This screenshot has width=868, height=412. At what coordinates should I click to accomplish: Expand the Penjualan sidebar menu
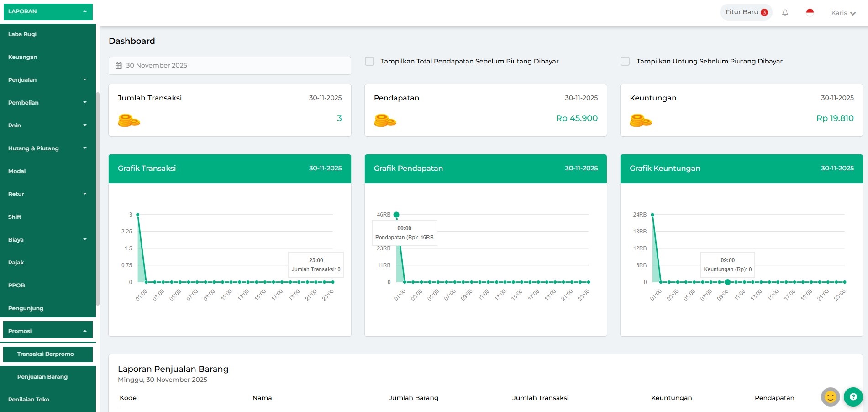[47, 80]
